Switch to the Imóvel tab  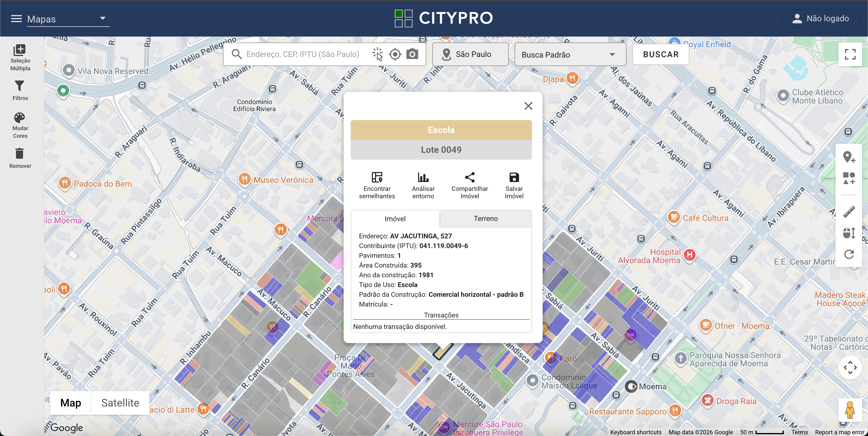395,219
